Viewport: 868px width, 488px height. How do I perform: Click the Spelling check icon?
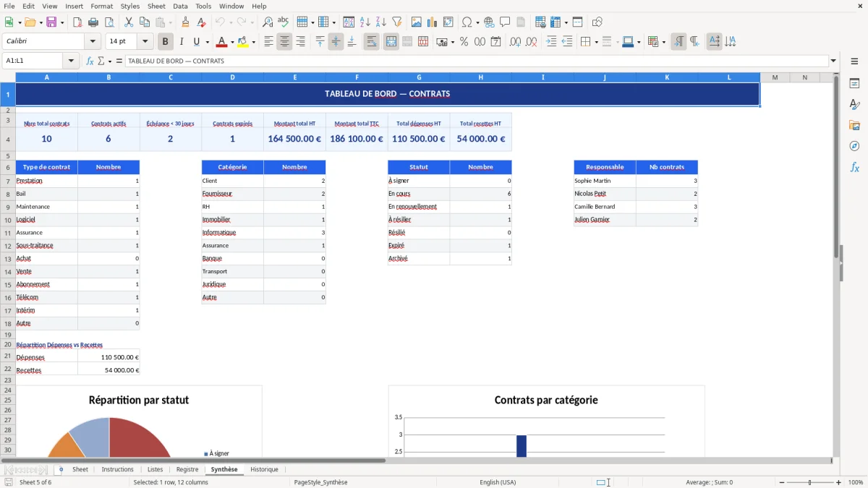(x=284, y=22)
